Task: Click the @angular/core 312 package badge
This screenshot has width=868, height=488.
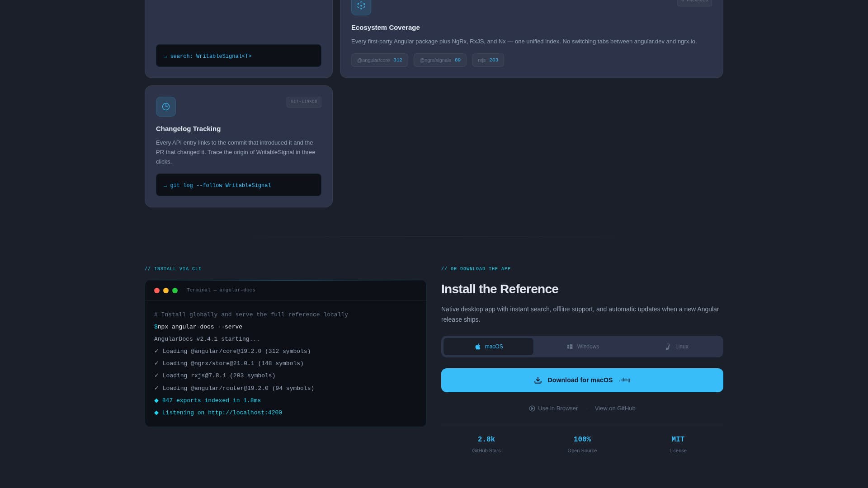Action: click(x=379, y=60)
